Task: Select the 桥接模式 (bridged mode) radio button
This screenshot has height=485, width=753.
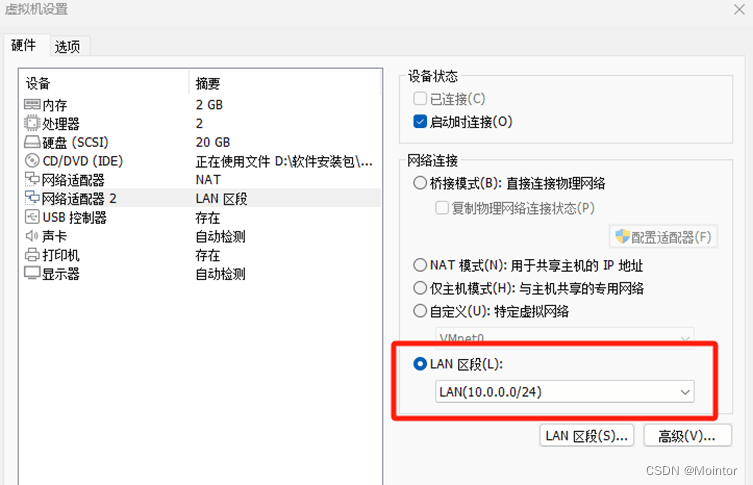Action: point(420,183)
